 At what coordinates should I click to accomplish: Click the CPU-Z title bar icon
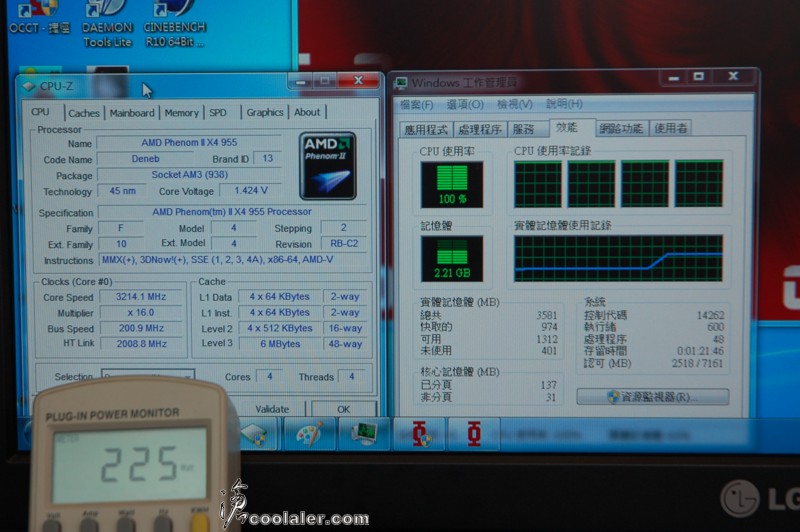[x=29, y=86]
